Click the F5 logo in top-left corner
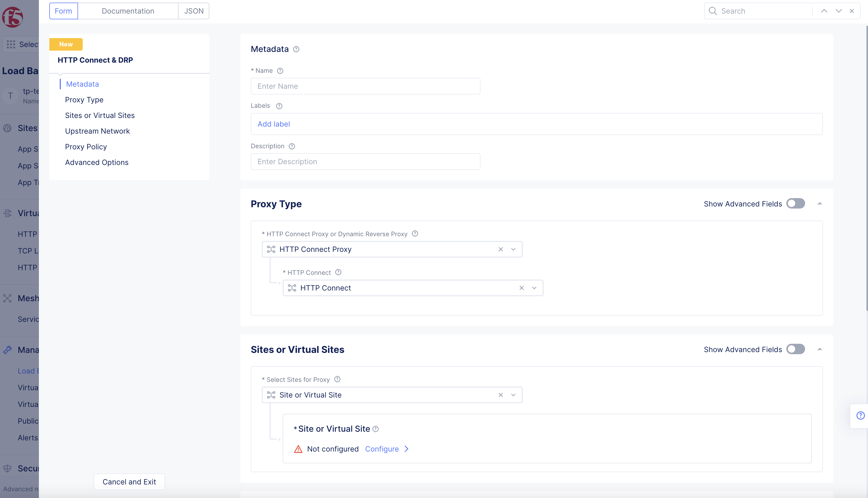The height and width of the screenshot is (498, 868). tap(13, 17)
